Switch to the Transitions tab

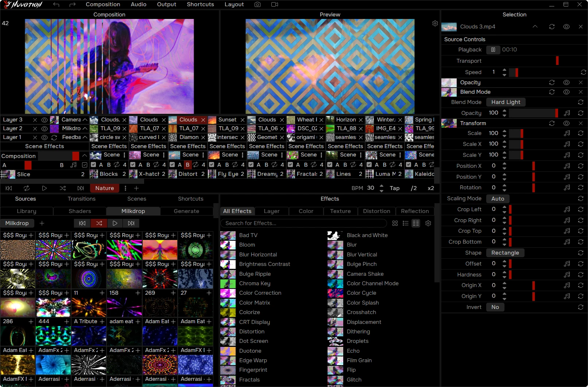82,199
